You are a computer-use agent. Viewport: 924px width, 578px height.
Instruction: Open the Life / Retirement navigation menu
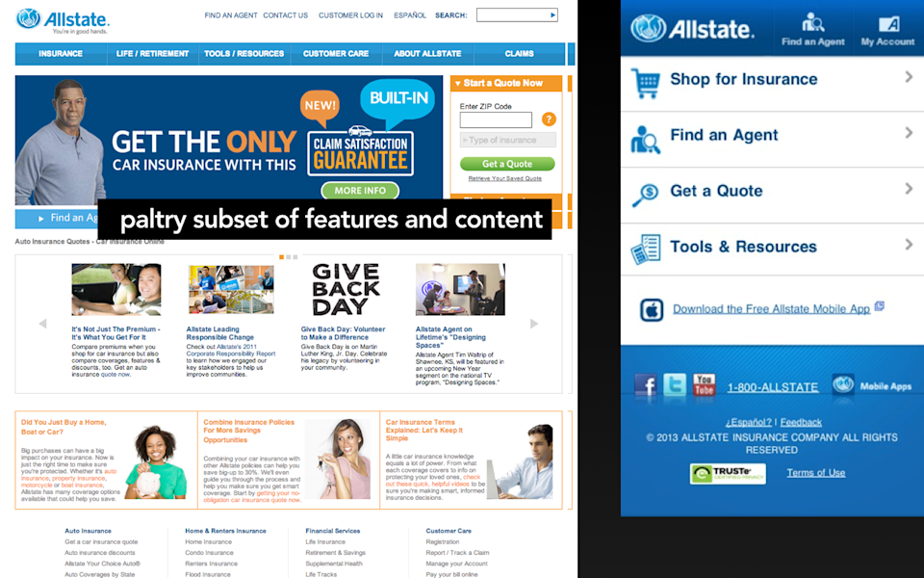point(153,54)
